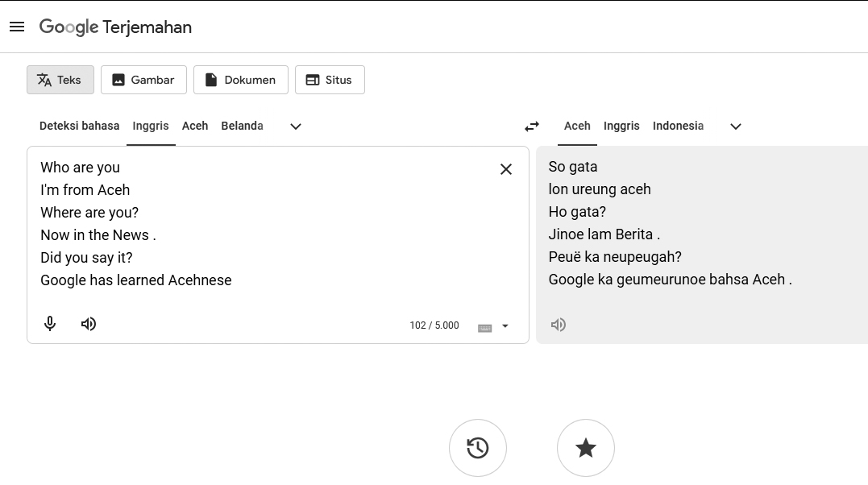Open Situs website translation mode

point(330,80)
